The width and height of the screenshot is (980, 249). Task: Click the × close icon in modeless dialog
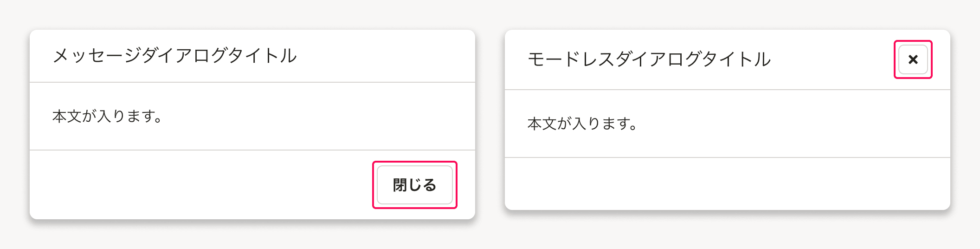[913, 59]
